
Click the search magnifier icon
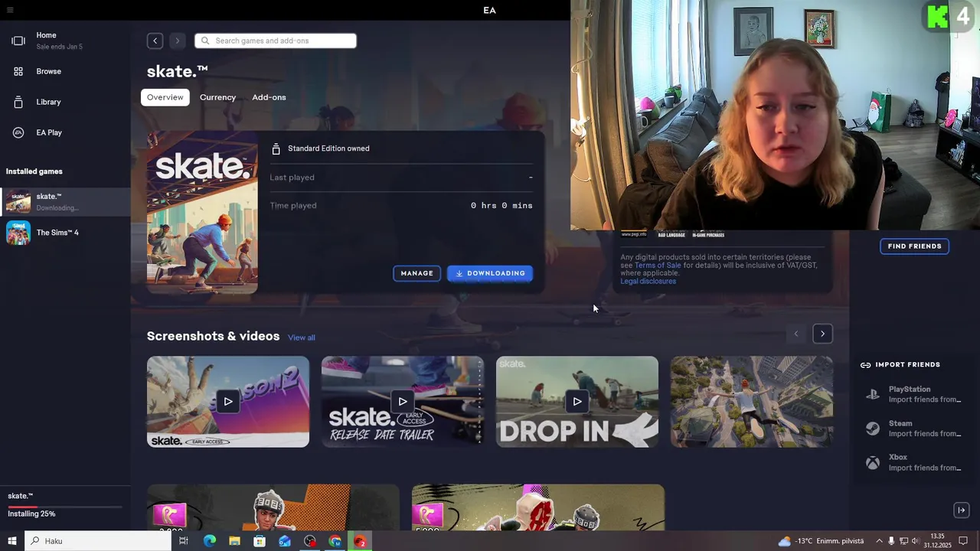click(205, 41)
